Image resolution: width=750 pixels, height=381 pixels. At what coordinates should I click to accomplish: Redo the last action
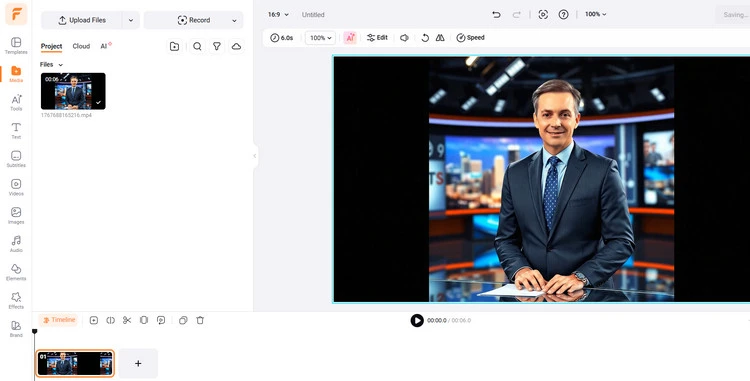point(517,14)
